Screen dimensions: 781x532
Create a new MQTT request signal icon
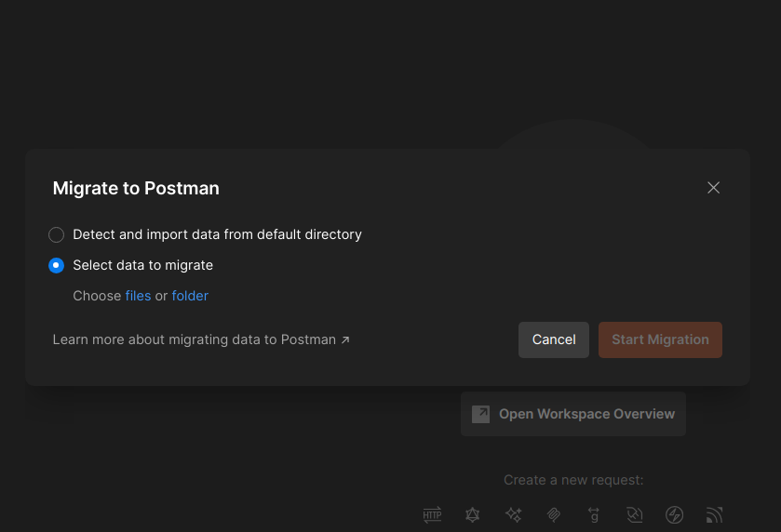coord(714,514)
